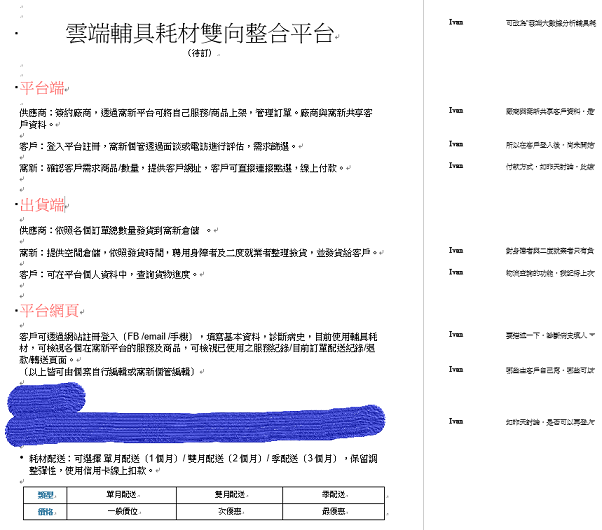Image resolution: width=602 pixels, height=530 pixels.
Task: Select the table header cell 類型
Action: coord(45,495)
